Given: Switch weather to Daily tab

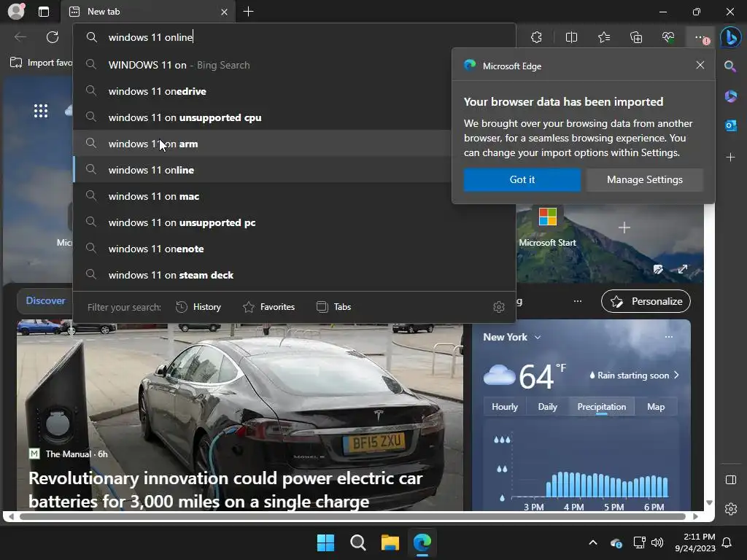Looking at the screenshot, I should click(x=547, y=407).
